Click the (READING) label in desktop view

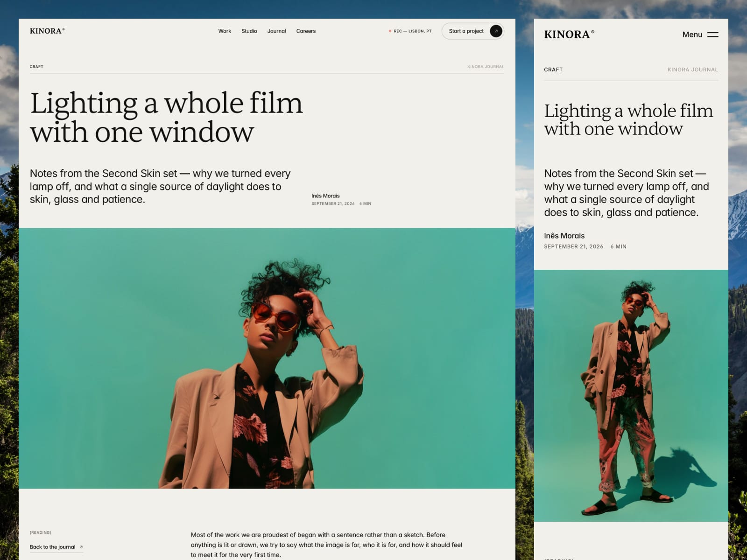41,532
